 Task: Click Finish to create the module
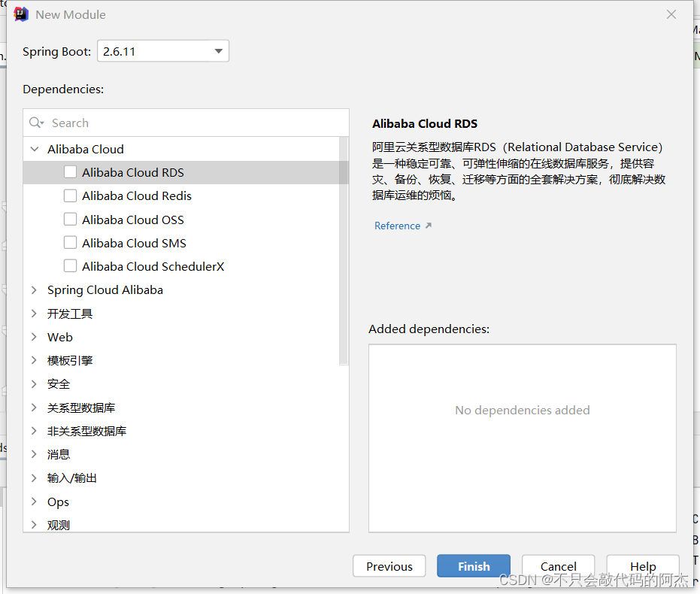coord(473,566)
